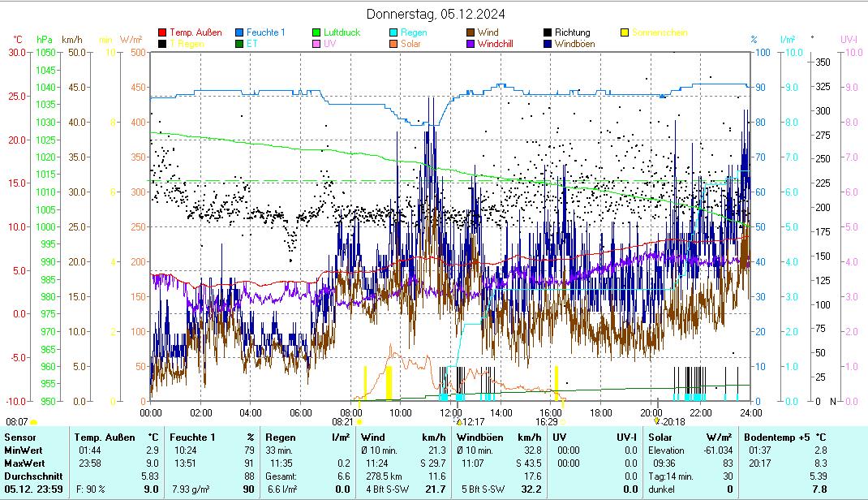Click the cyan Regen legend swatch
This screenshot has height=500, width=868.
click(x=393, y=32)
